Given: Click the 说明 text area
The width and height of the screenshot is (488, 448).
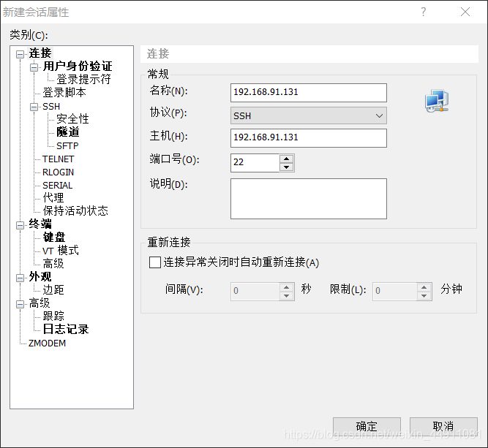Looking at the screenshot, I should [x=309, y=199].
